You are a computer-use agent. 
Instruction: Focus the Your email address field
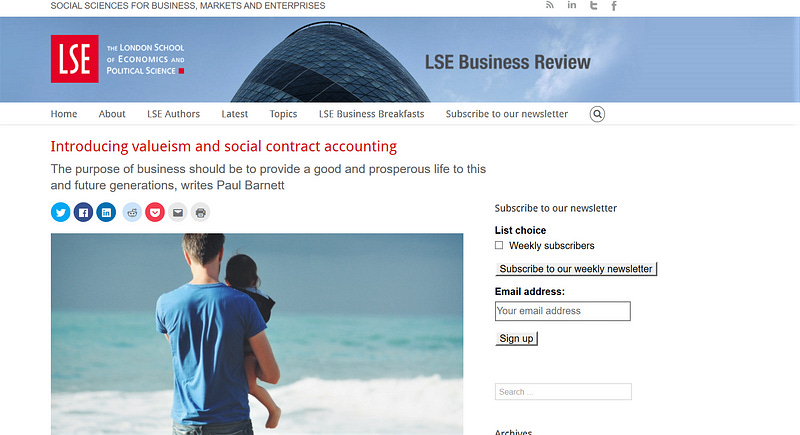click(563, 311)
